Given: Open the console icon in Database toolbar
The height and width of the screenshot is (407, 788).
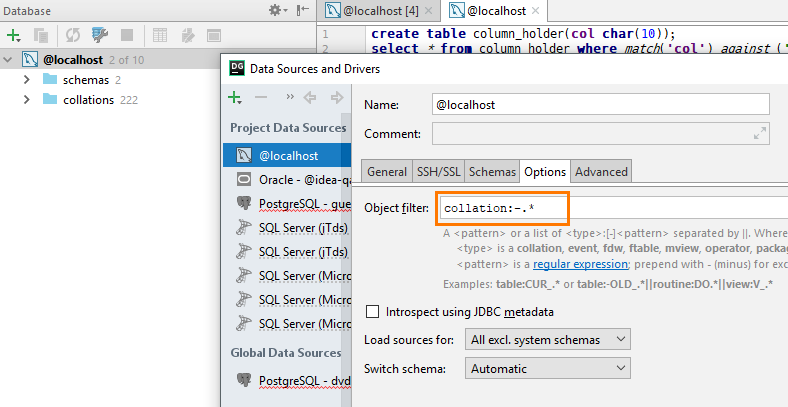Looking at the screenshot, I should click(x=214, y=35).
